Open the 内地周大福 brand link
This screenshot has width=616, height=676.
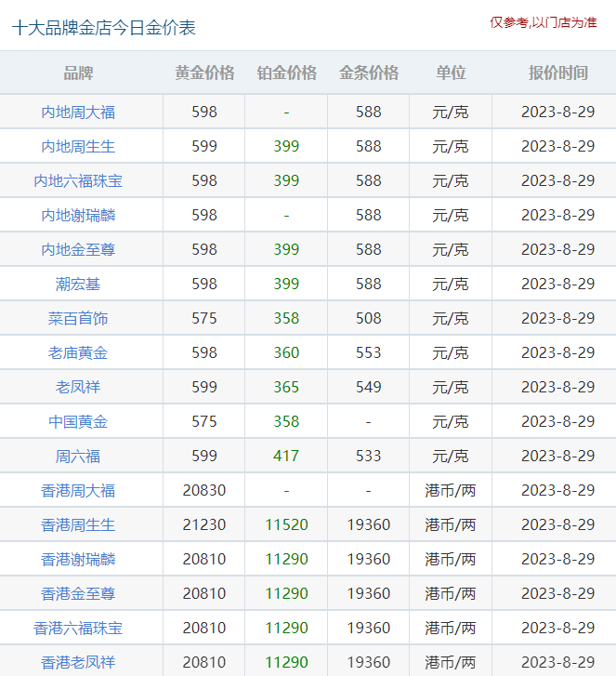pyautogui.click(x=78, y=113)
